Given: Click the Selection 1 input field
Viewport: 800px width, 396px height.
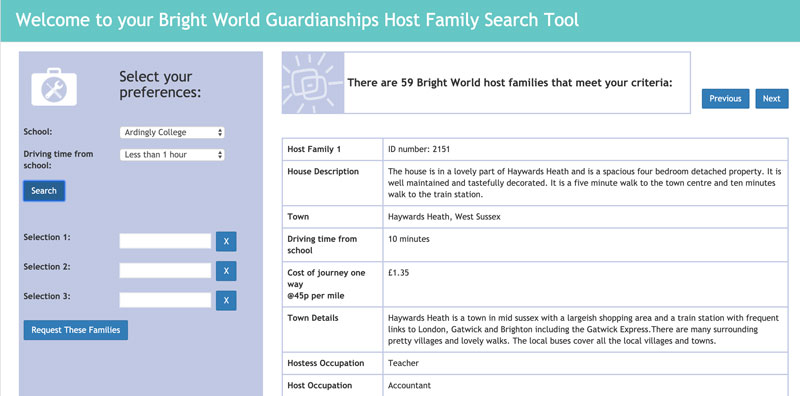Looking at the screenshot, I should pos(165,241).
